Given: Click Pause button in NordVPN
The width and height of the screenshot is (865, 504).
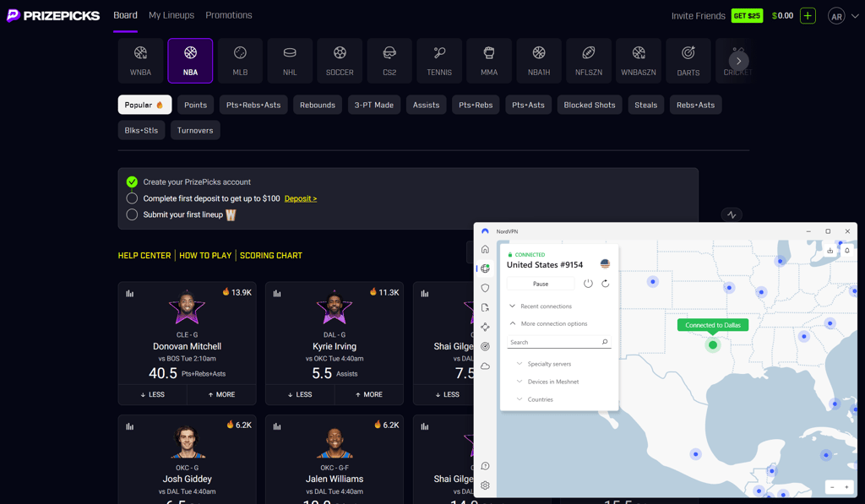Looking at the screenshot, I should 541,284.
